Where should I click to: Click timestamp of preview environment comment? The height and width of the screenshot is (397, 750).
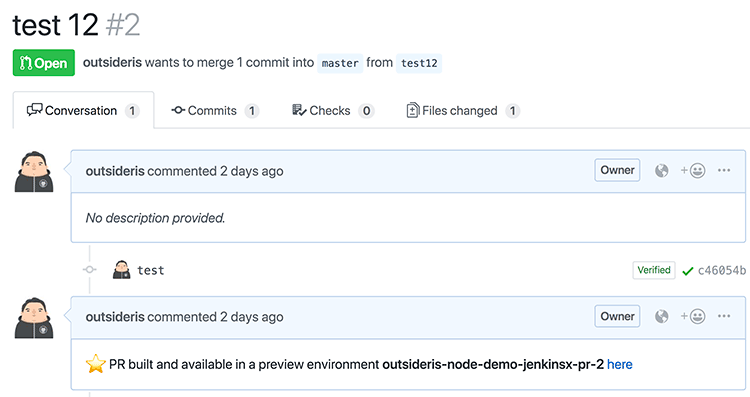[x=252, y=317]
